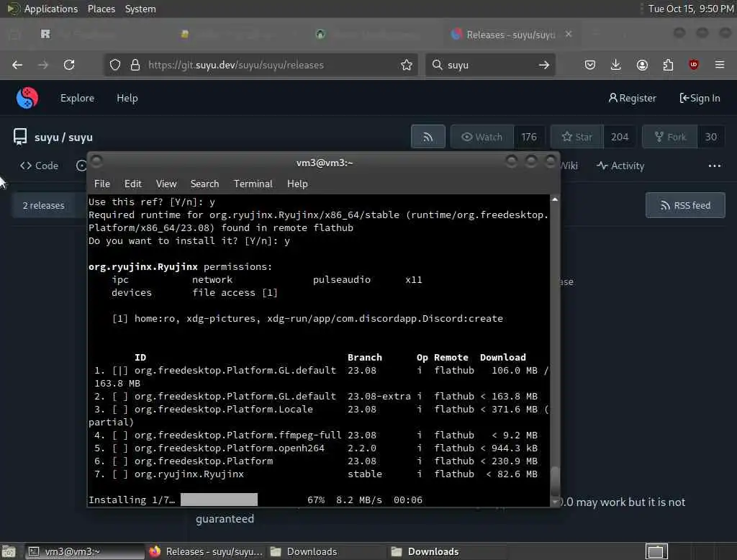Open the site Help link
737x560 pixels.
[x=127, y=98]
